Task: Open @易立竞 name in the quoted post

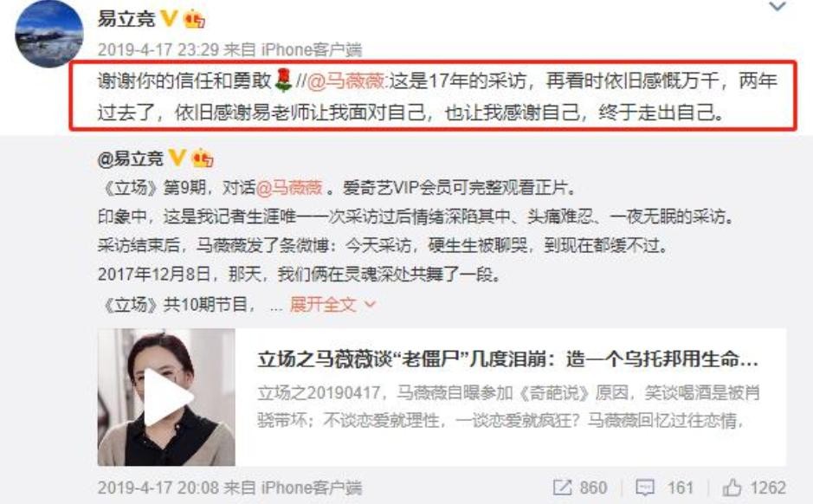Action: click(x=130, y=158)
